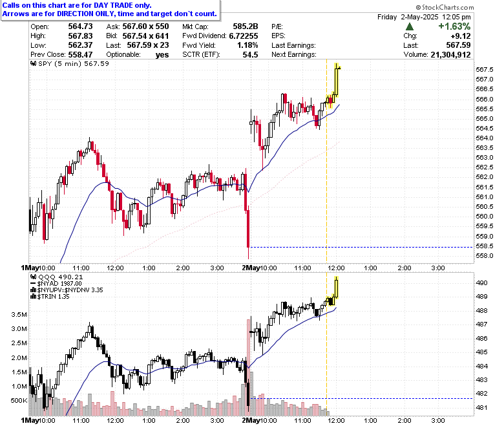The height and width of the screenshot is (426, 504).
Task: Click the Optionable value yes
Action: tap(162, 55)
